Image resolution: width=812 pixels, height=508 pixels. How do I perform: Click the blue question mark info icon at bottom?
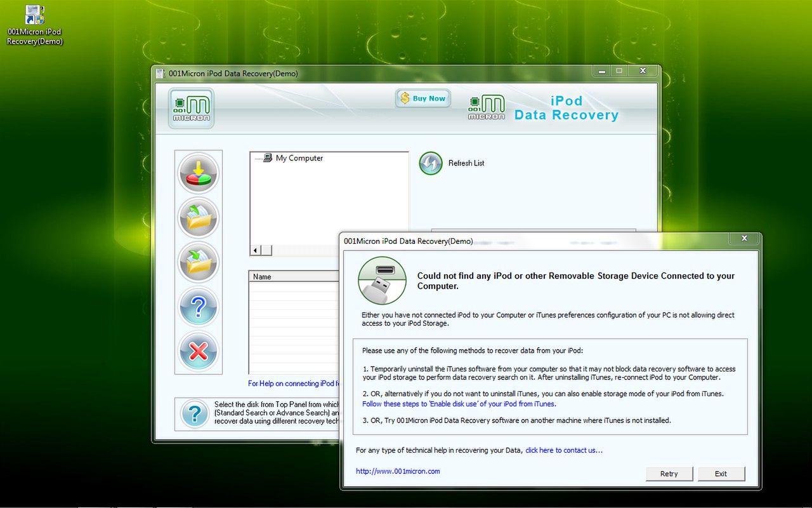click(194, 414)
